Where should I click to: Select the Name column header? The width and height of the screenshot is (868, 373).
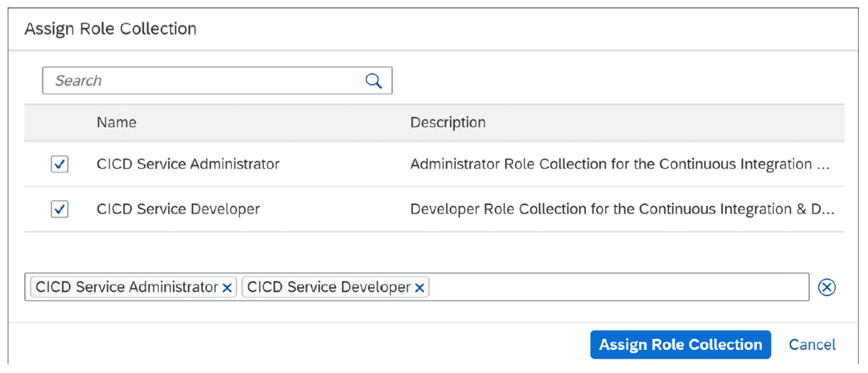pos(116,122)
